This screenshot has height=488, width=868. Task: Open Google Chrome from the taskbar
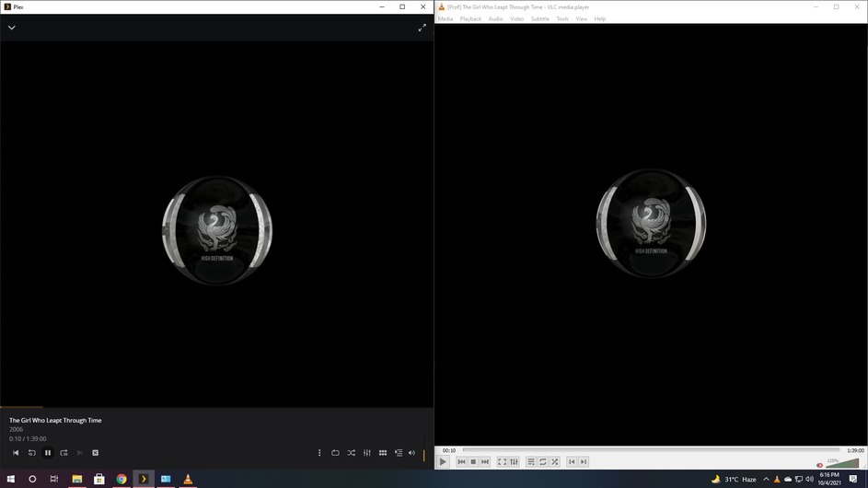click(122, 479)
